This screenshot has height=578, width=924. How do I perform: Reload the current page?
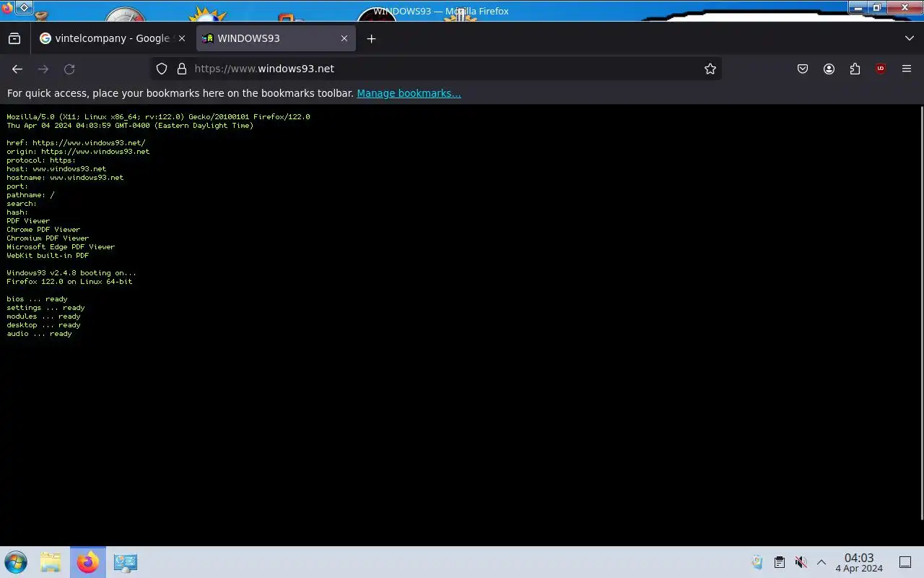(x=69, y=69)
